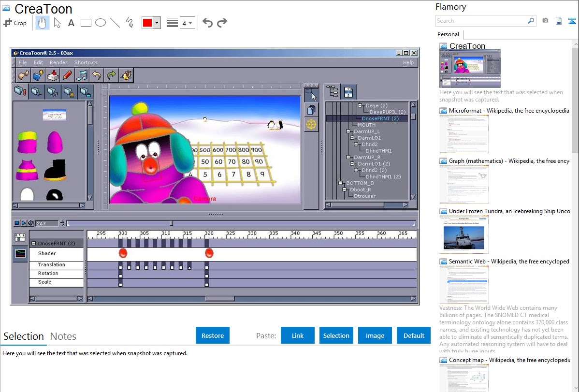The height and width of the screenshot is (392, 579).
Task: Click the red annotation color swatch
Action: point(147,23)
